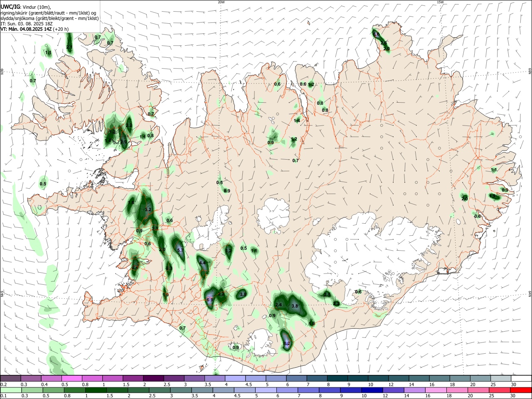Click the '20W' longitude label at top
This screenshot has width=532, height=399.
point(221,2)
